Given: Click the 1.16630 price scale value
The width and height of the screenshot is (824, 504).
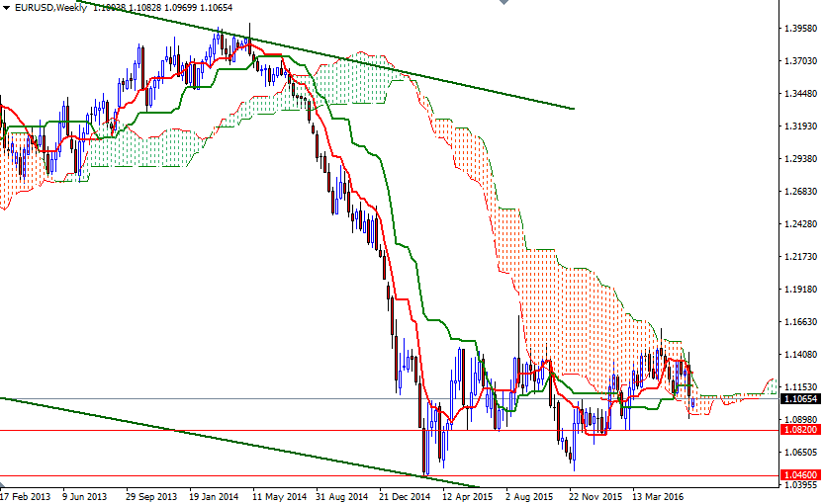Looking at the screenshot, I should 799,322.
